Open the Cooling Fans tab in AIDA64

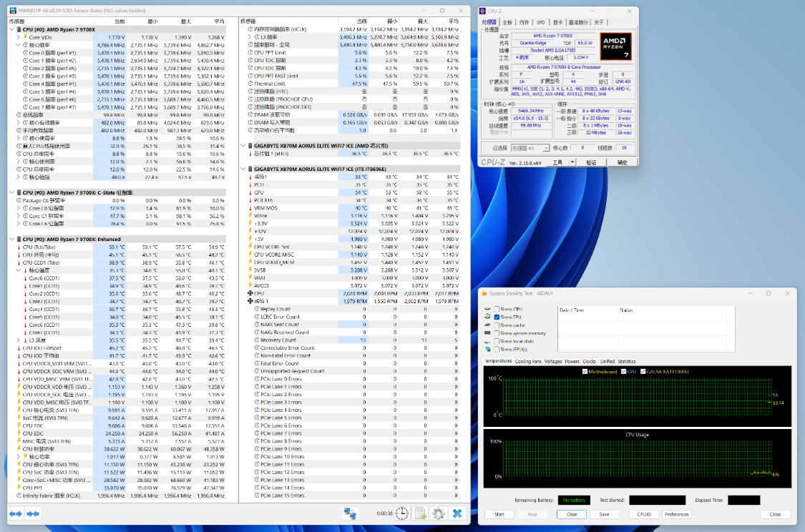pos(528,361)
